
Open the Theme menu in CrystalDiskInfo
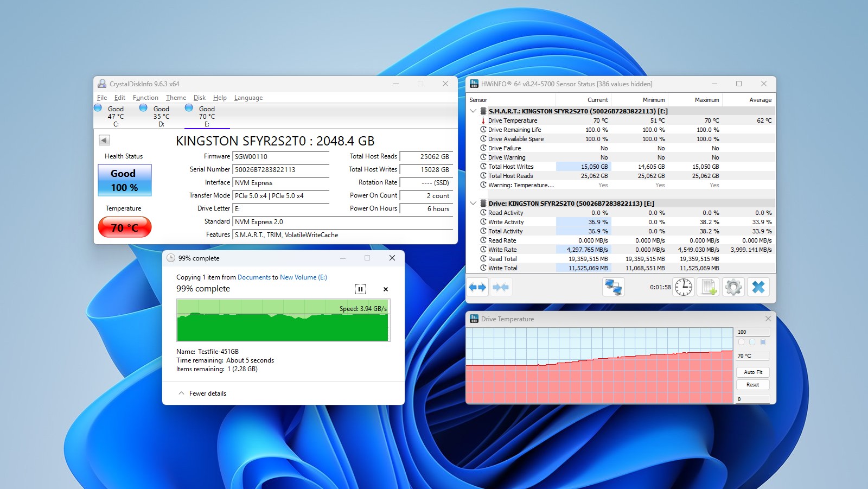point(176,98)
